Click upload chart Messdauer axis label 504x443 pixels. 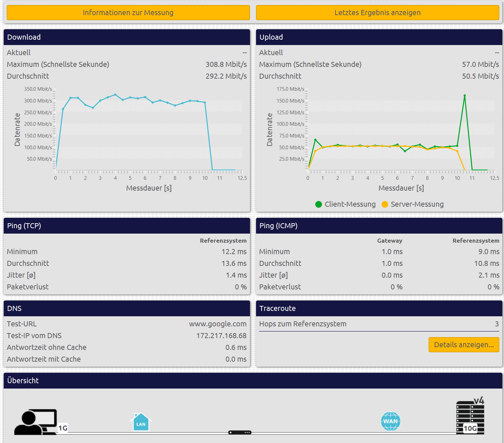click(x=401, y=188)
